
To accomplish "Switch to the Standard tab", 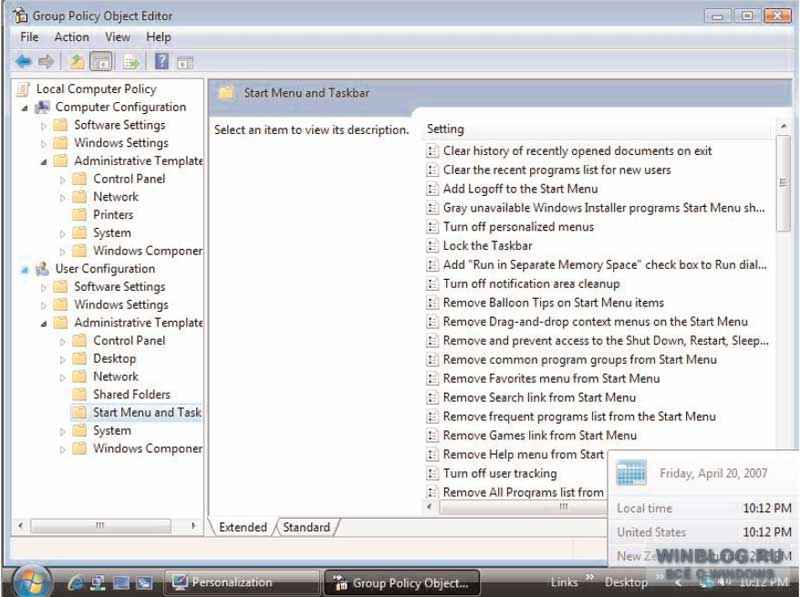I will pyautogui.click(x=307, y=527).
